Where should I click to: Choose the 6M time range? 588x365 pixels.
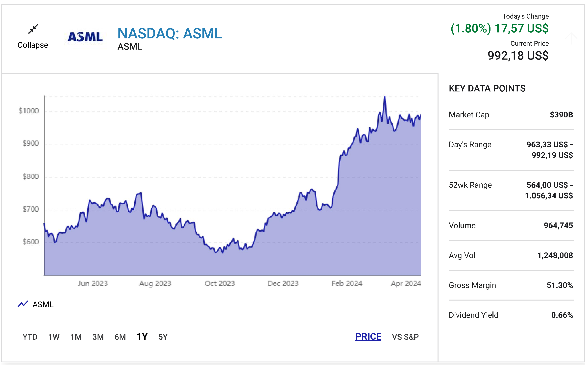[x=120, y=337]
